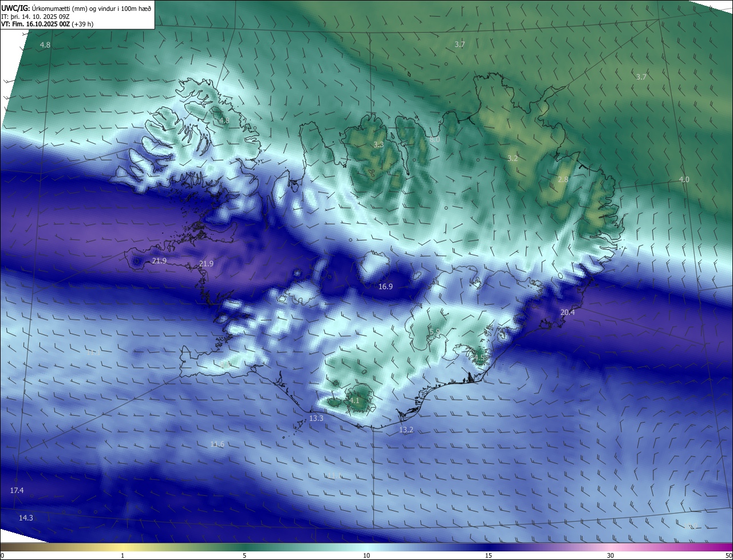Click the 17.4 value label
The width and height of the screenshot is (733, 560).
(17, 490)
